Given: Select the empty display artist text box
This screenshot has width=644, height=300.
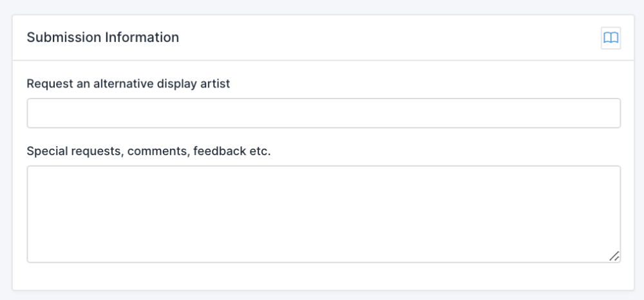Looking at the screenshot, I should 323,113.
